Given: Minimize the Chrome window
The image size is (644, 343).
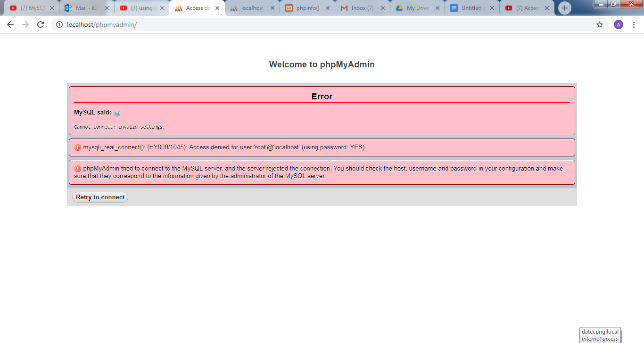Looking at the screenshot, I should coord(601,4).
